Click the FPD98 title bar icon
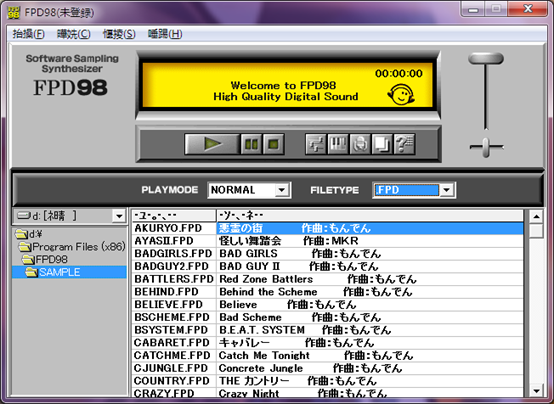This screenshot has height=404, width=554. pos(14,12)
